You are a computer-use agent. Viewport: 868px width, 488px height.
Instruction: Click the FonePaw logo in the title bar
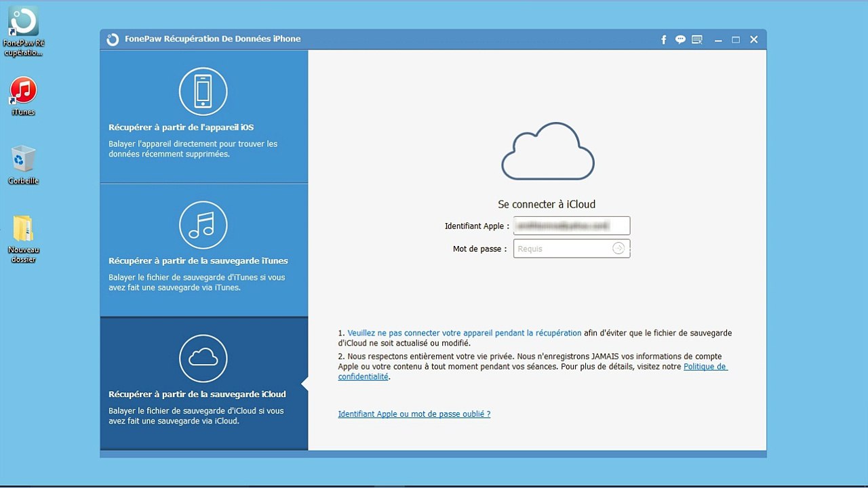(x=113, y=39)
